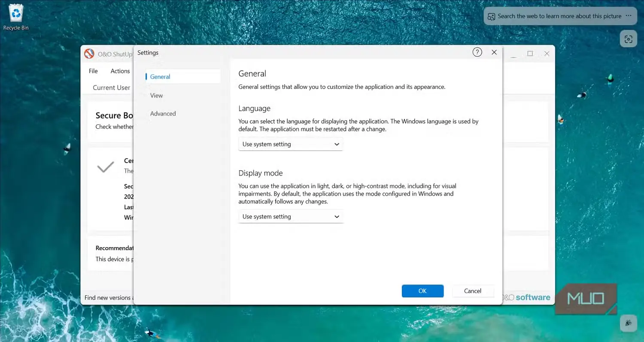Open the Actions menu in the O&O ShutUp window
Screen dimensions: 644x342
click(x=120, y=71)
